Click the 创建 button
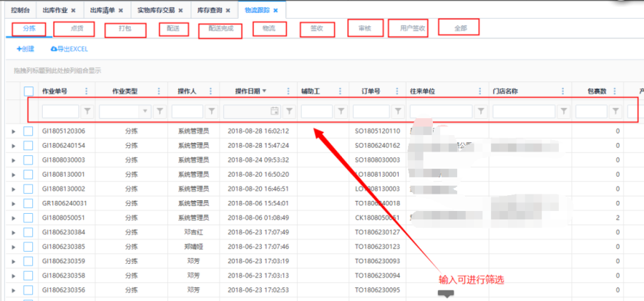Viewport: 644px width, 301px height. 26,49
